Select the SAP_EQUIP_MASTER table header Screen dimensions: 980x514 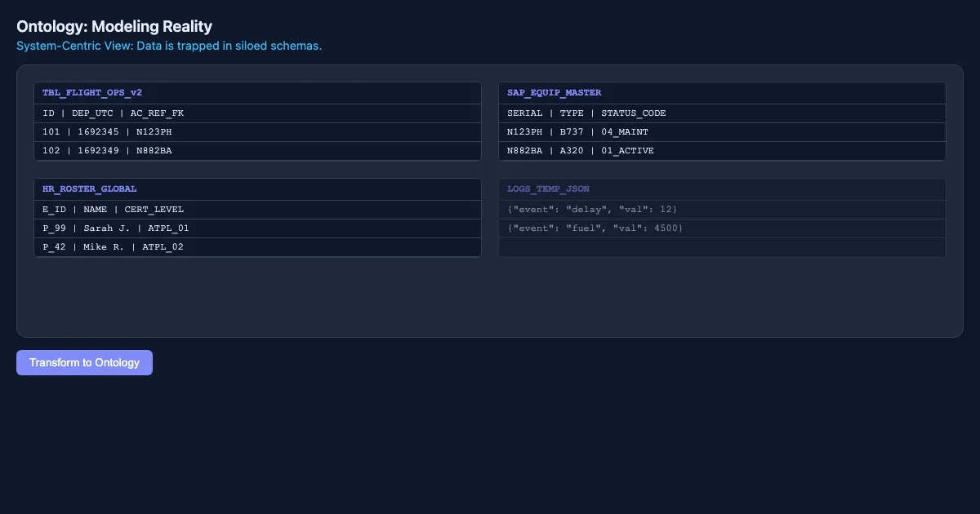722,93
